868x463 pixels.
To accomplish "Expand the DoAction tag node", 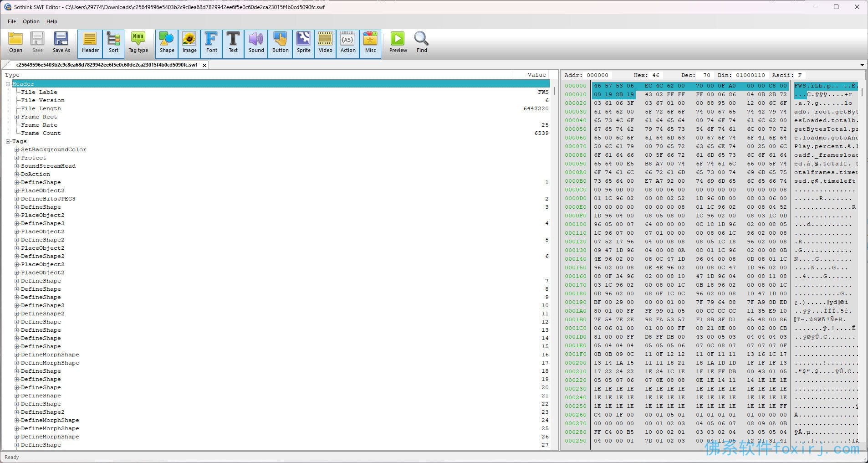I will 17,174.
